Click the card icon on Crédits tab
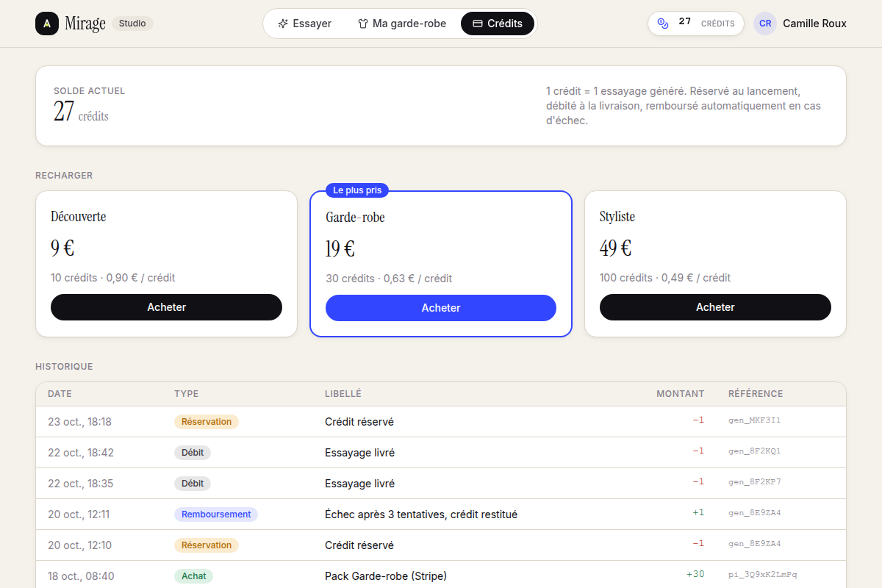 click(477, 24)
